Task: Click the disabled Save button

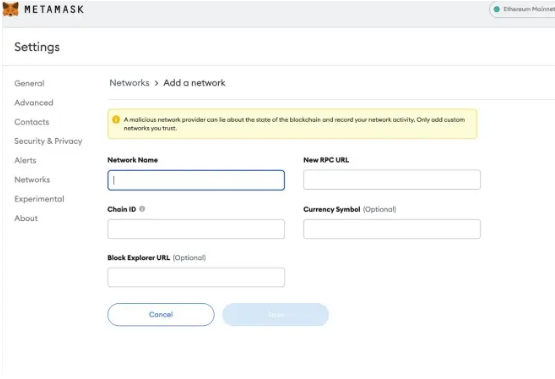Action: point(275,315)
